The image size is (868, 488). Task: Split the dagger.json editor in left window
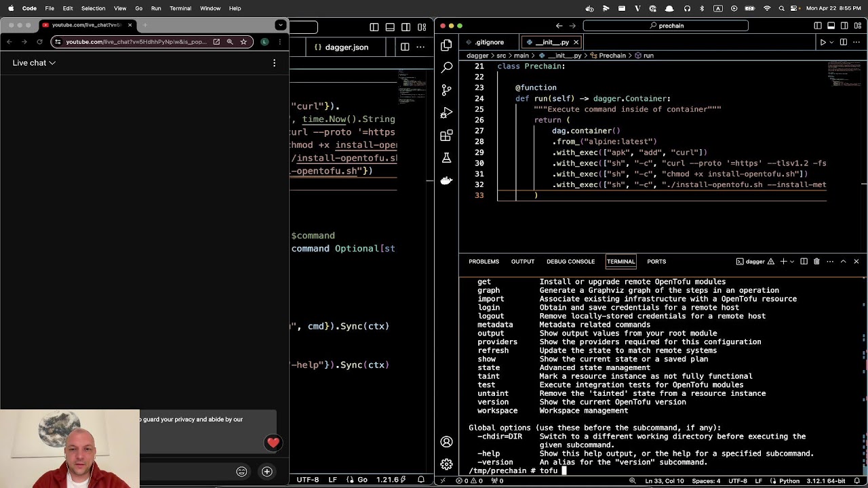pos(405,47)
